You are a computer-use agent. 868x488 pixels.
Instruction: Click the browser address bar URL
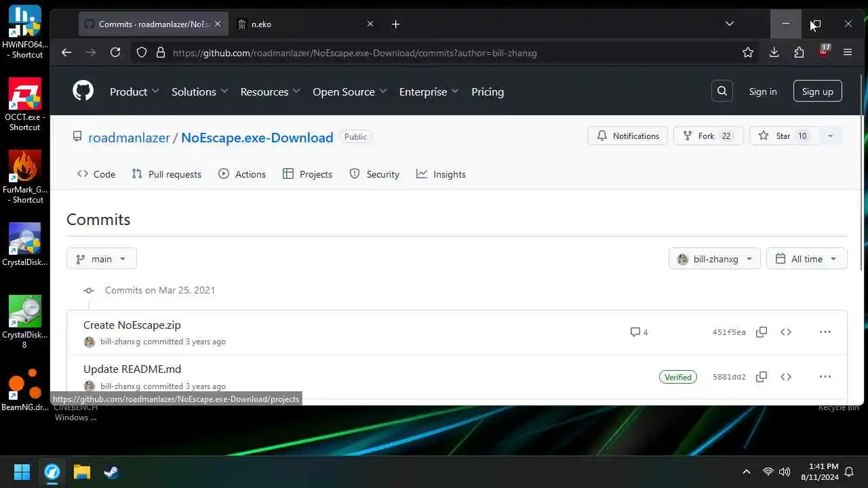(355, 52)
